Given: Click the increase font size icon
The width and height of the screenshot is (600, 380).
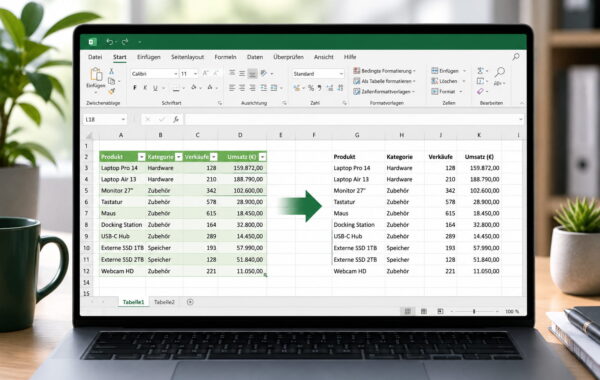Looking at the screenshot, I should pyautogui.click(x=205, y=73).
